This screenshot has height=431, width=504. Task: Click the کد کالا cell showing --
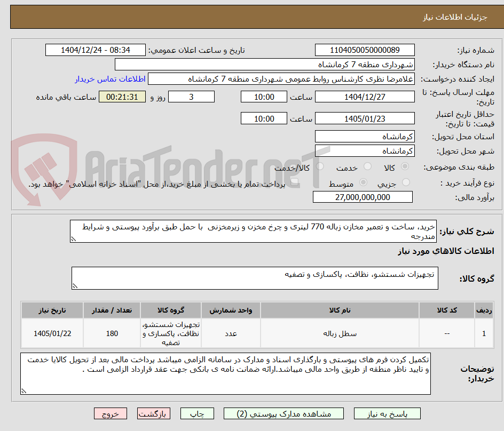447,333
